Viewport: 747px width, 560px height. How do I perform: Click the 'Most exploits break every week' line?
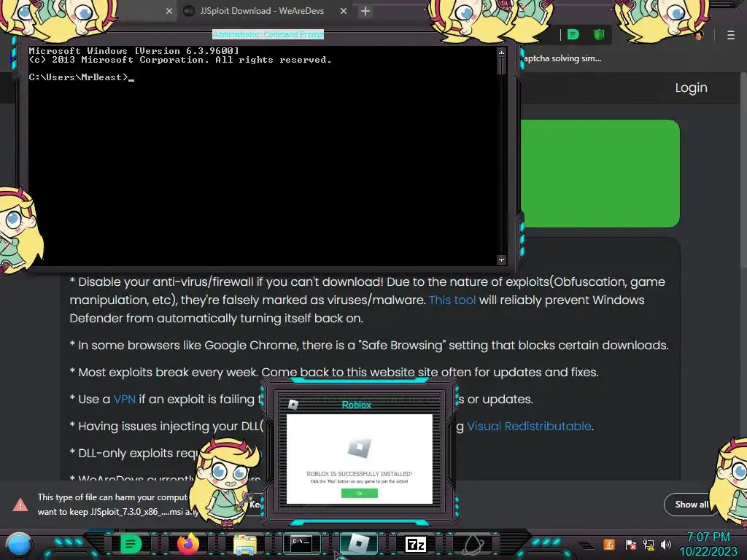pyautogui.click(x=334, y=372)
